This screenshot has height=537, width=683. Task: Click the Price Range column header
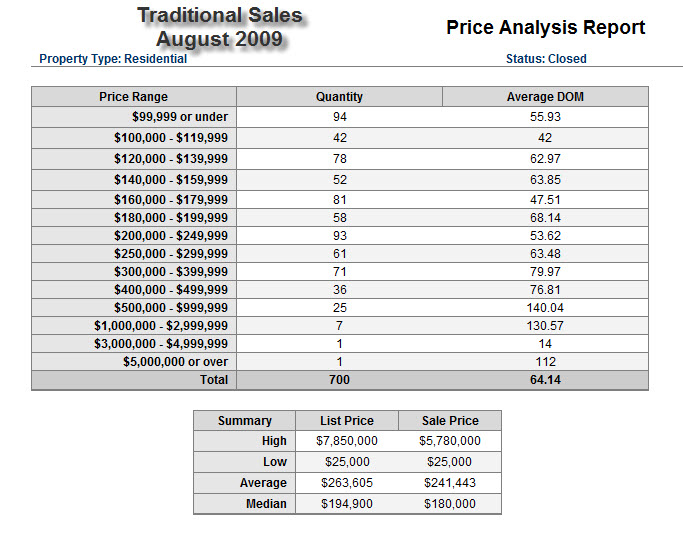[x=133, y=97]
